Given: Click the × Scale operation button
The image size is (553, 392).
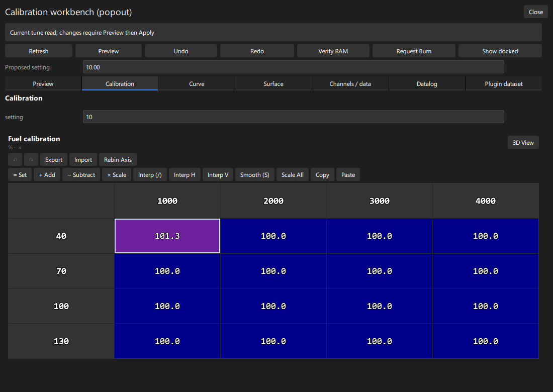Looking at the screenshot, I should [x=117, y=175].
